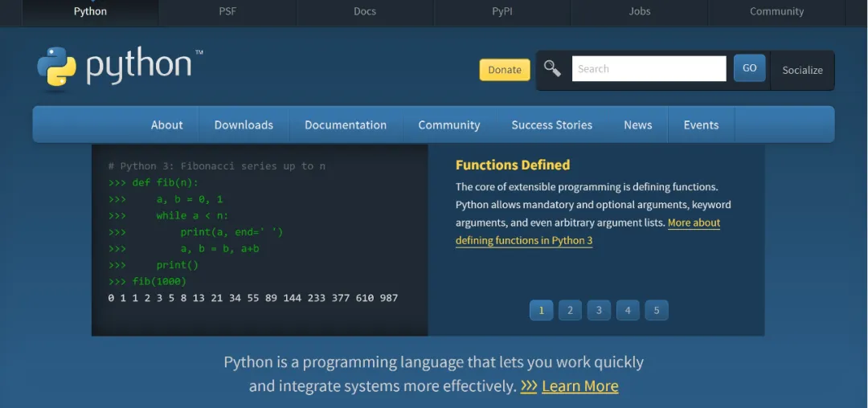The width and height of the screenshot is (868, 408).
Task: Open the PyPI top-bar tab
Action: pyautogui.click(x=502, y=11)
